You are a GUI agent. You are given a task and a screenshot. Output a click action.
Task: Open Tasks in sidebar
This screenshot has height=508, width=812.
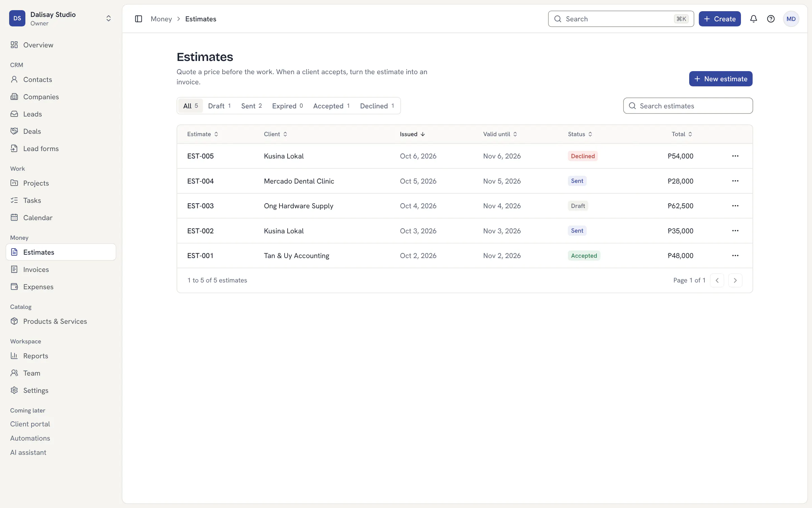(61, 200)
